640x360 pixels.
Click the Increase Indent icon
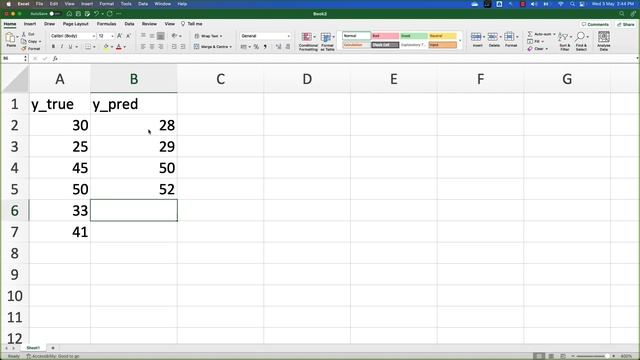(182, 47)
